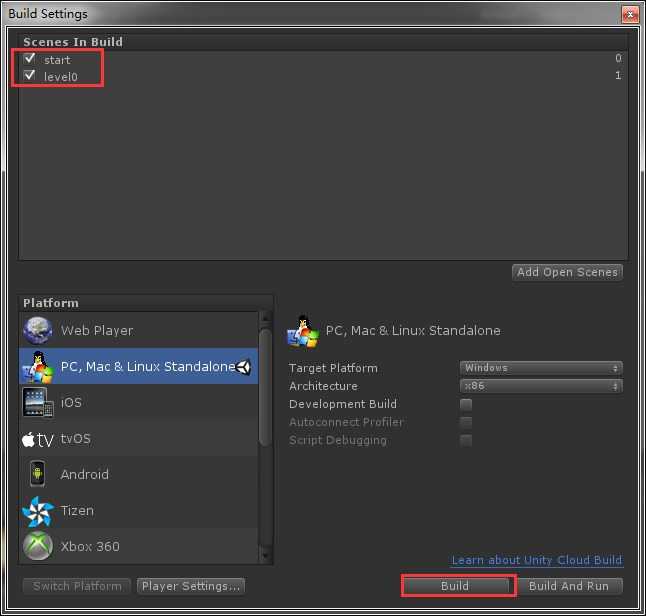646x616 pixels.
Task: Select the Web Player platform label
Action: pyautogui.click(x=97, y=330)
